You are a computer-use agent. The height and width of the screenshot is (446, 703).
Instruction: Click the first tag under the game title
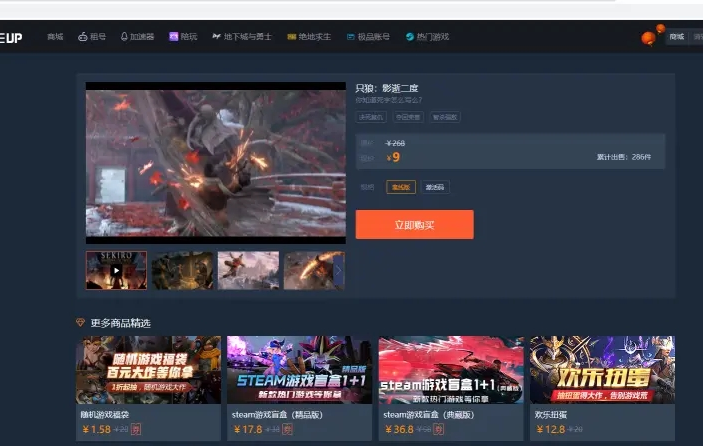point(371,117)
